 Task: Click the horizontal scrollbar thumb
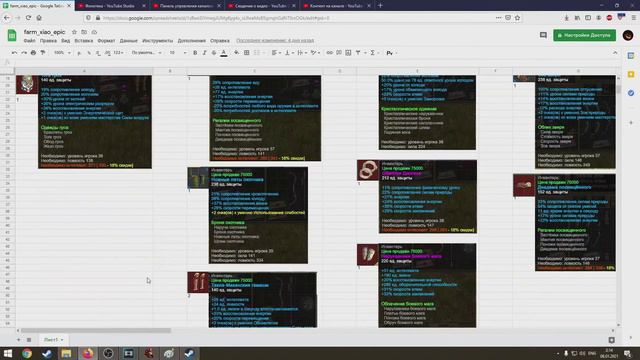point(96,330)
